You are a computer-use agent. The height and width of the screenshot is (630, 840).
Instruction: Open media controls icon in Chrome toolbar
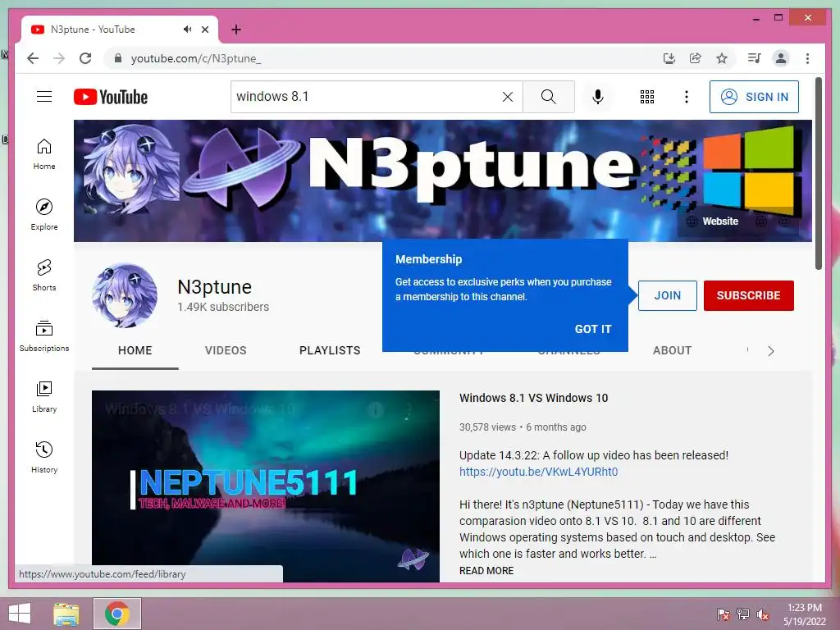[755, 58]
